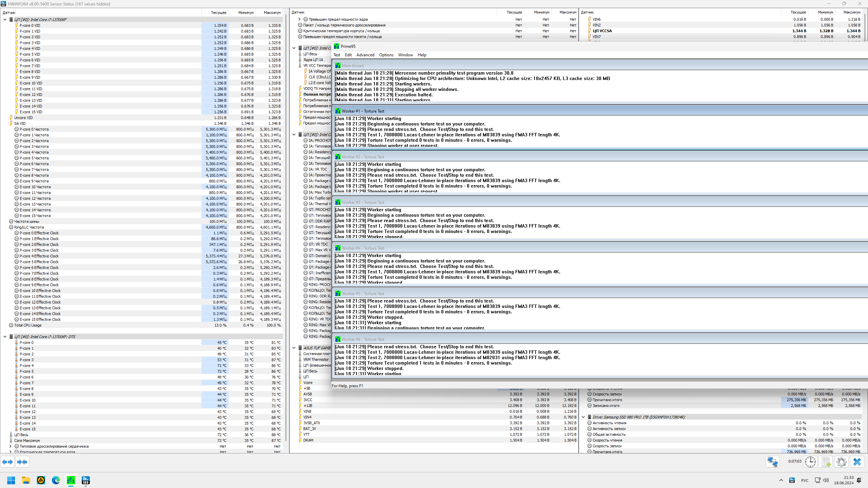The height and width of the screenshot is (488, 868).
Task: Open the Prime95 Test menu
Action: (x=336, y=55)
